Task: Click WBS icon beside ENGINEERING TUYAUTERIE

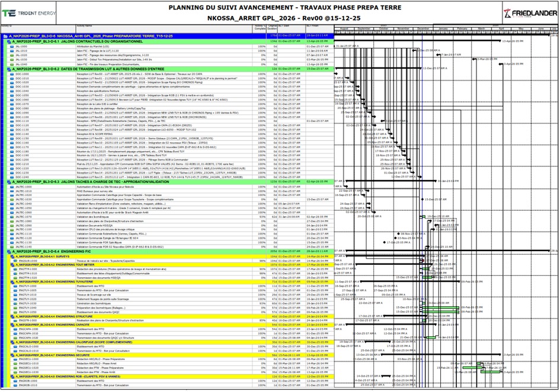Action: point(12,282)
